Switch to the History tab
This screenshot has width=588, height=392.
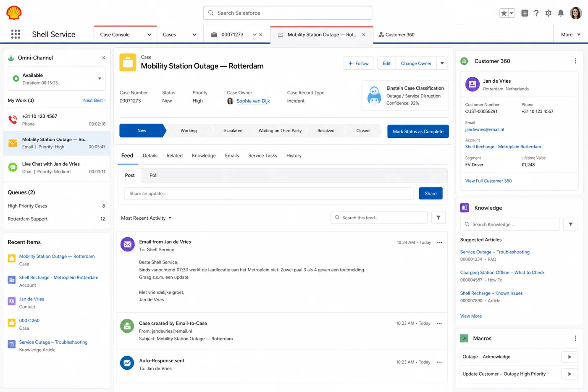294,155
